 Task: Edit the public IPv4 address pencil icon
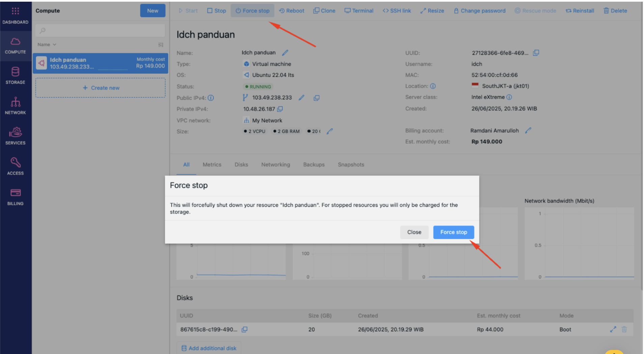click(x=301, y=98)
